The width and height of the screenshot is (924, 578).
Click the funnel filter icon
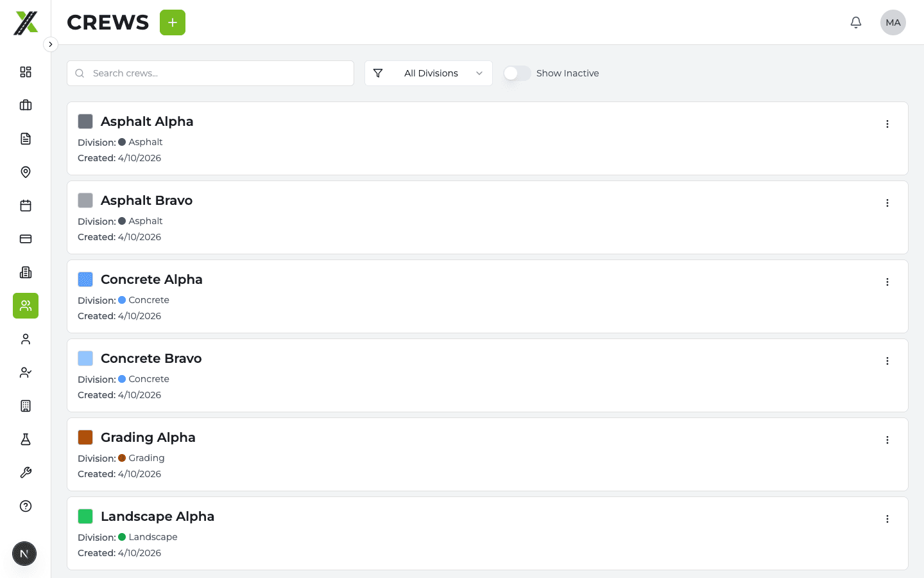(x=378, y=73)
